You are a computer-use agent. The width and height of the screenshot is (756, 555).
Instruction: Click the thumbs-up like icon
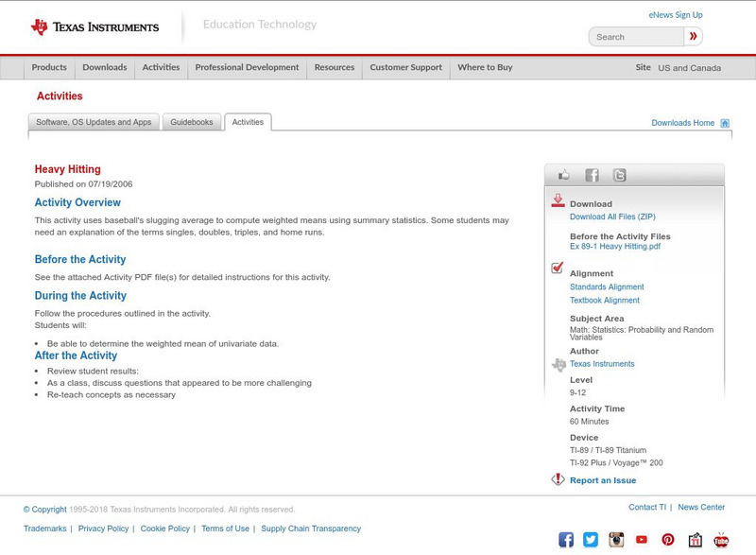point(563,173)
